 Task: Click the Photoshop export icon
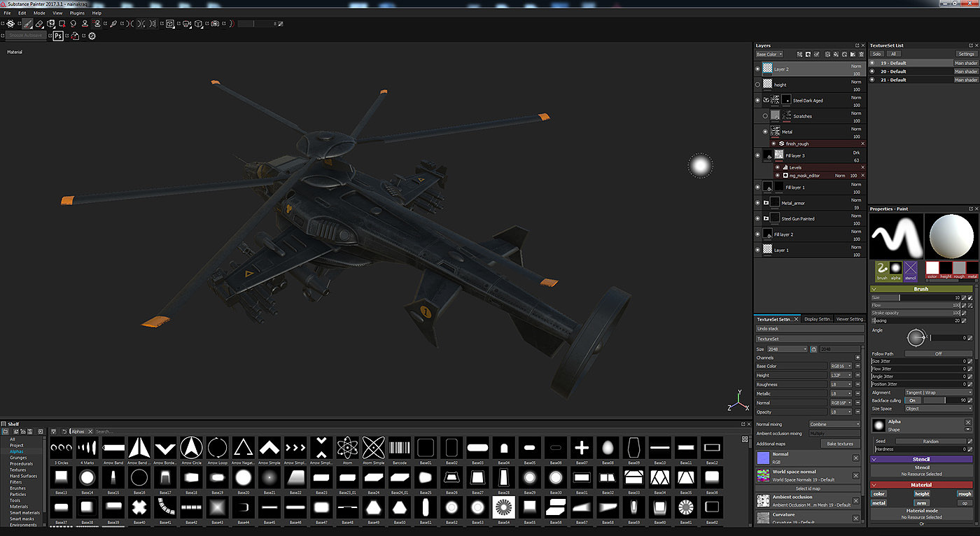58,36
